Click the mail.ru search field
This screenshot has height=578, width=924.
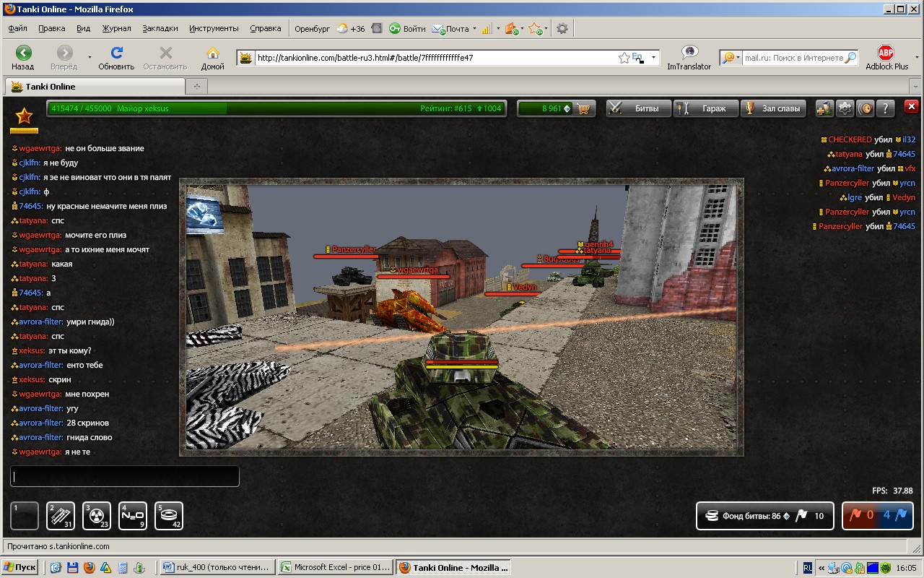tap(793, 58)
